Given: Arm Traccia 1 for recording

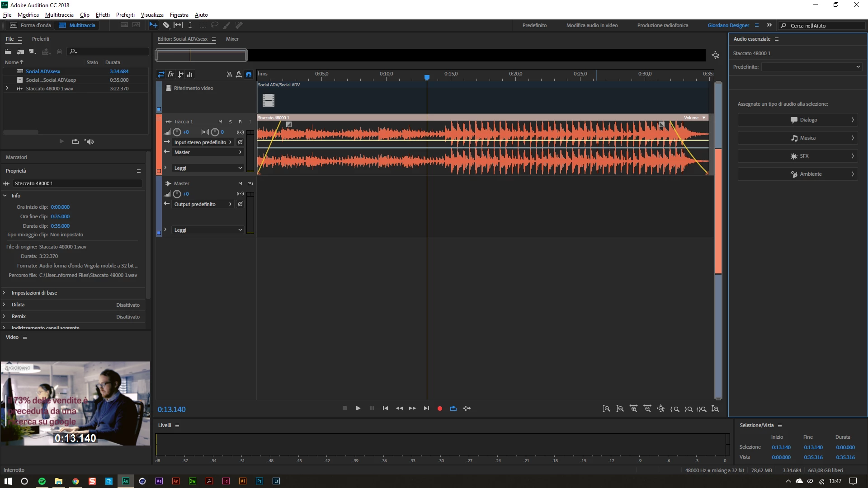Looking at the screenshot, I should (240, 122).
